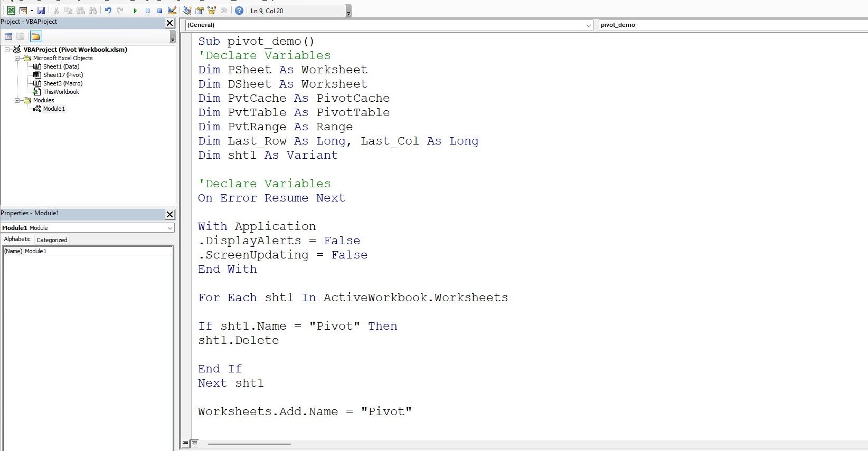Open the Insert object dropdown arrow

[x=32, y=11]
